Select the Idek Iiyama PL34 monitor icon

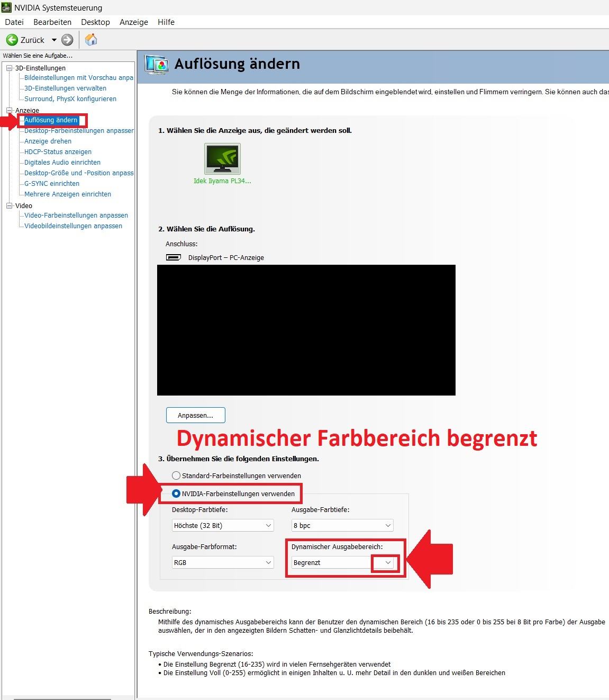[x=222, y=158]
